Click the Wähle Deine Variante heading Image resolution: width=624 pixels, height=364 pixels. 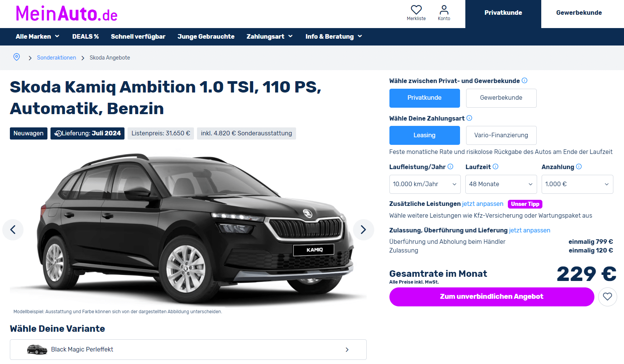57,329
